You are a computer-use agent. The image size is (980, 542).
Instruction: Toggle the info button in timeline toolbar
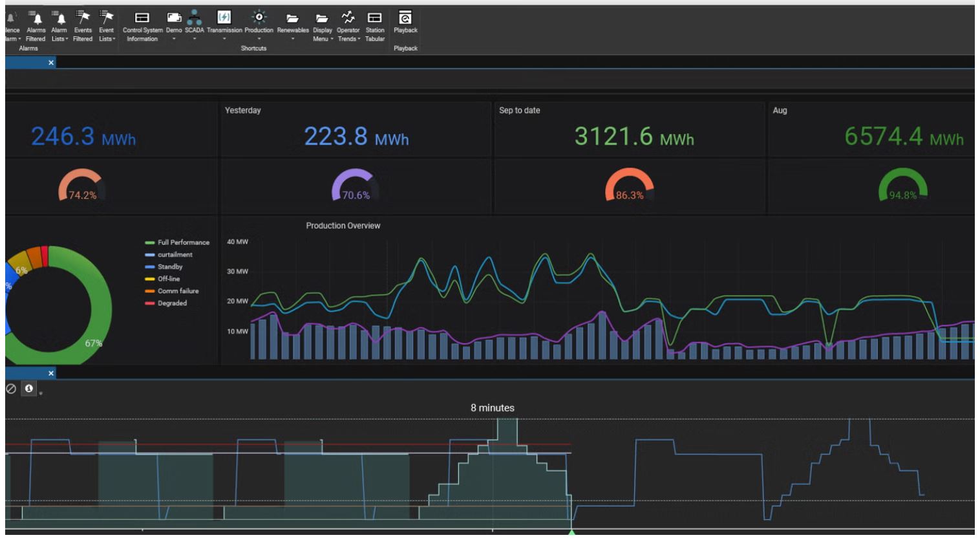click(x=29, y=389)
